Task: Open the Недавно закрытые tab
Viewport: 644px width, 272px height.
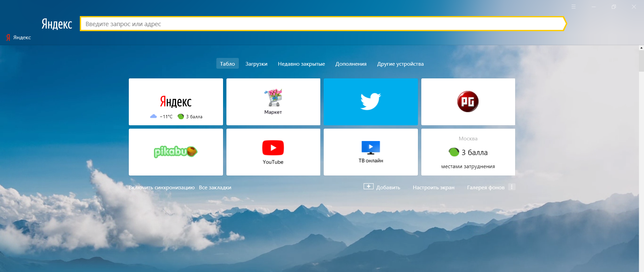Action: tap(301, 64)
